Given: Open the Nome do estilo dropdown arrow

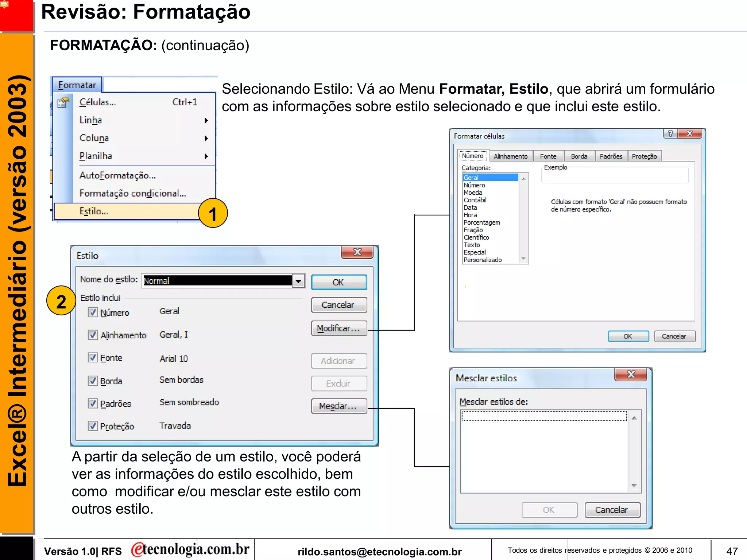Looking at the screenshot, I should pos(298,281).
